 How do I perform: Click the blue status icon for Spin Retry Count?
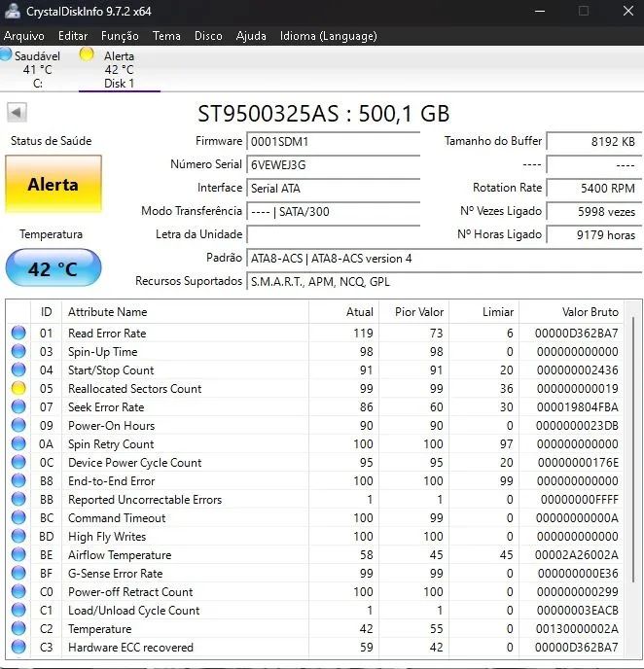tap(18, 443)
